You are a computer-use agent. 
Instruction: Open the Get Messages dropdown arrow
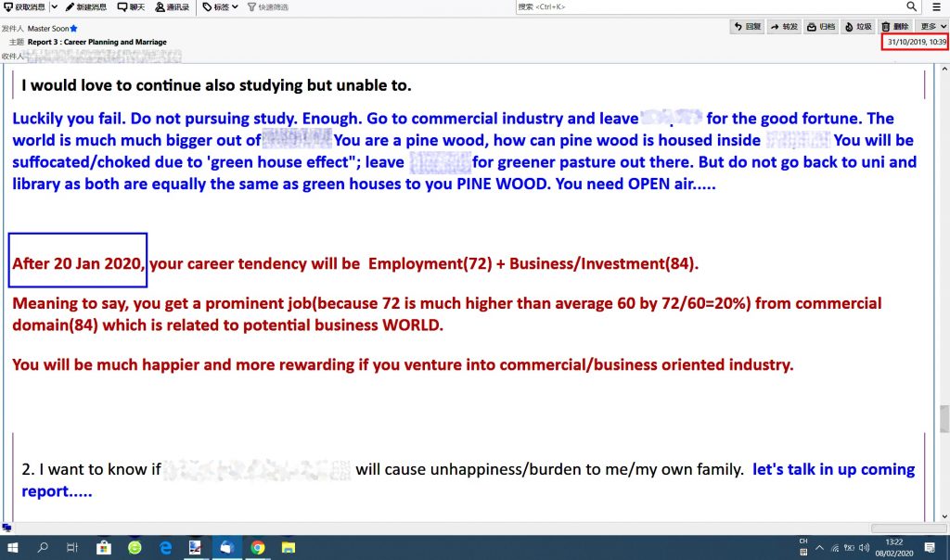[54, 6]
